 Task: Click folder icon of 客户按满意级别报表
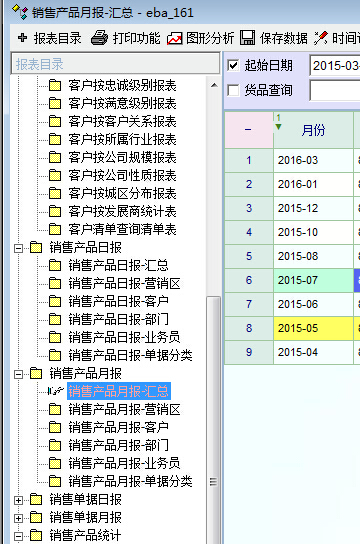click(55, 103)
